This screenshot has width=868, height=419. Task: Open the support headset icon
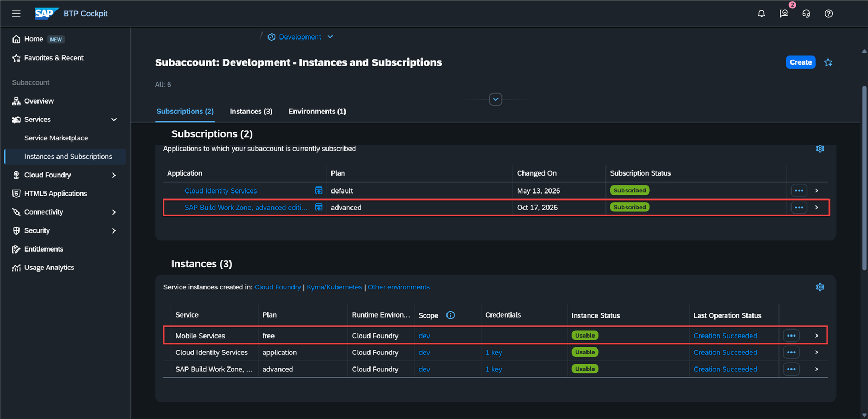coord(806,14)
